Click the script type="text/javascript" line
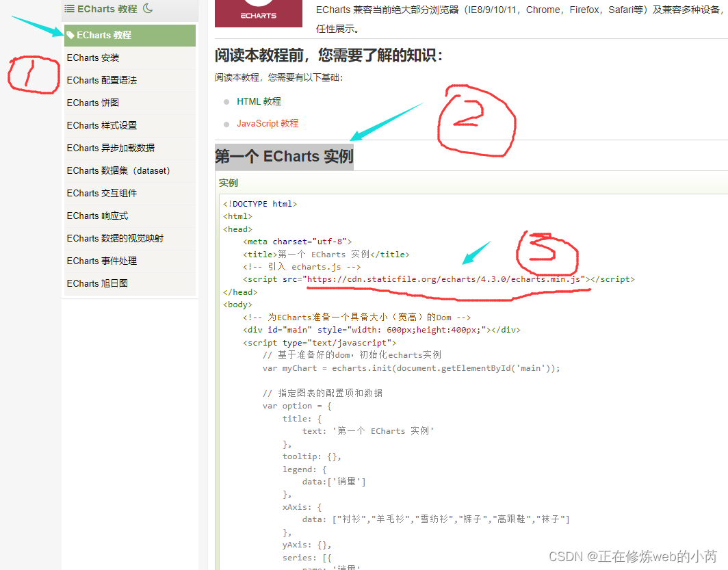Screen dimensions: 728x570 (x=320, y=343)
